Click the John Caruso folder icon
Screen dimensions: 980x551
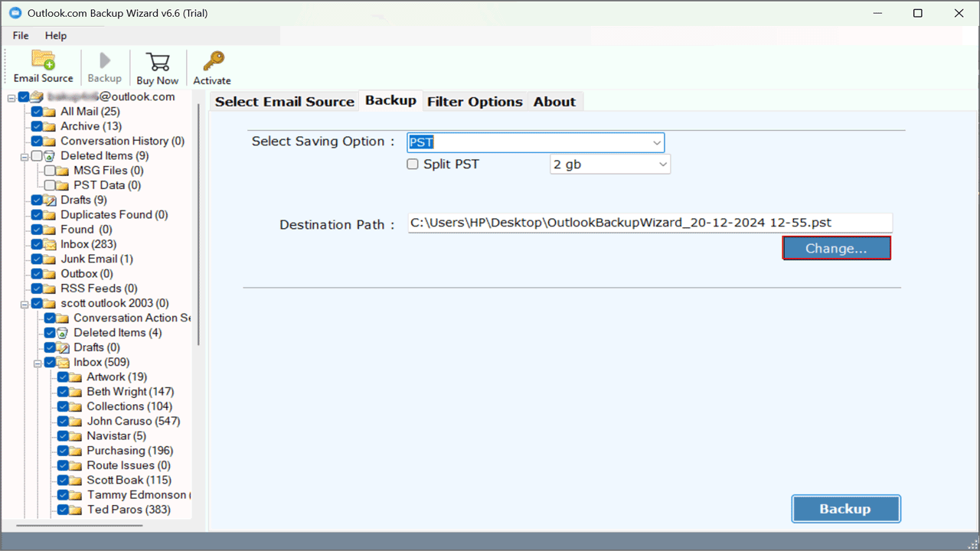(76, 422)
